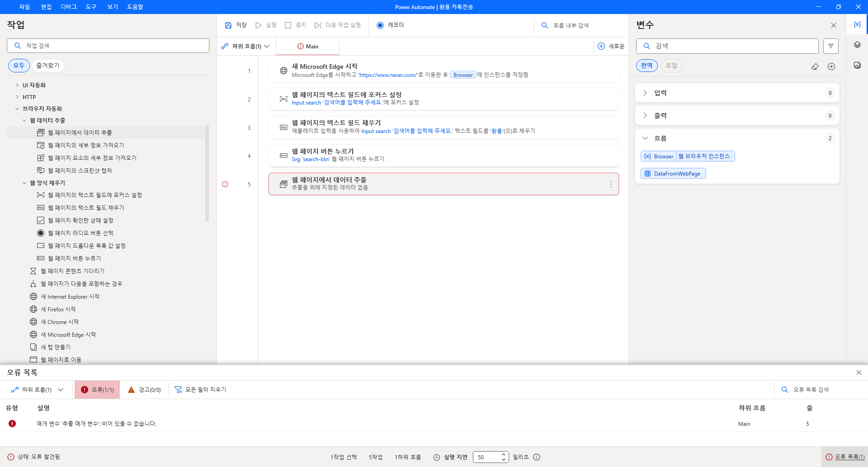Select the 전역 variables scope

pyautogui.click(x=647, y=66)
